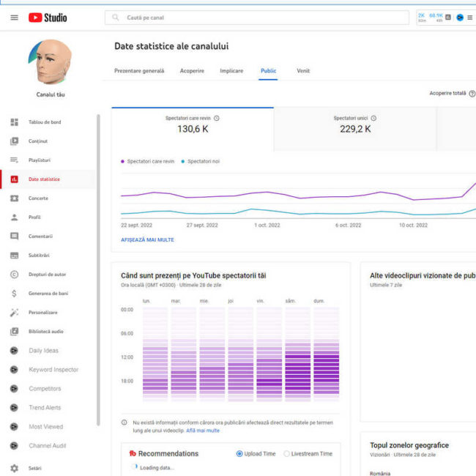The height and width of the screenshot is (476, 476).
Task: Click the Daily Ideas icon
Action: point(14,351)
